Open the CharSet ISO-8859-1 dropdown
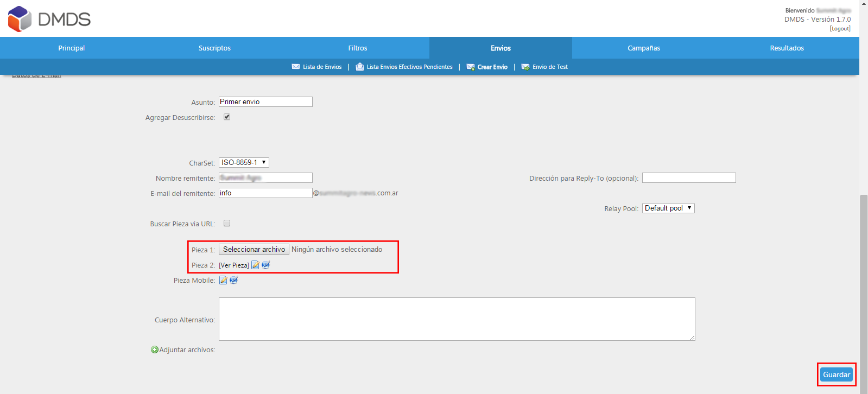 [244, 162]
